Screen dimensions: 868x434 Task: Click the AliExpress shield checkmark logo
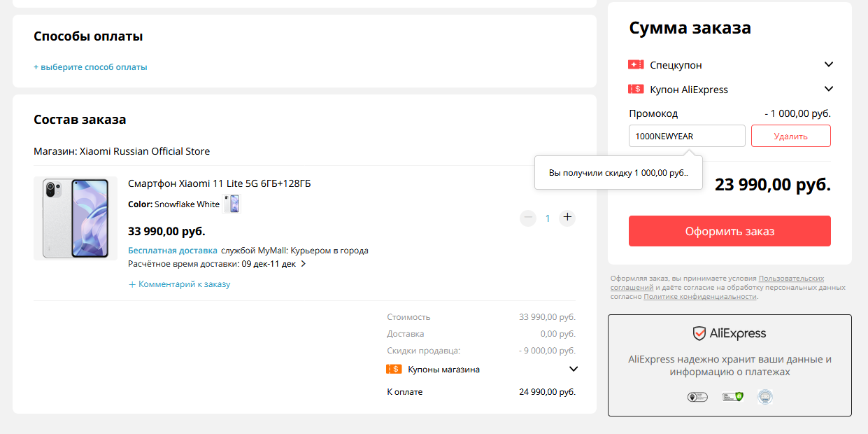point(699,333)
